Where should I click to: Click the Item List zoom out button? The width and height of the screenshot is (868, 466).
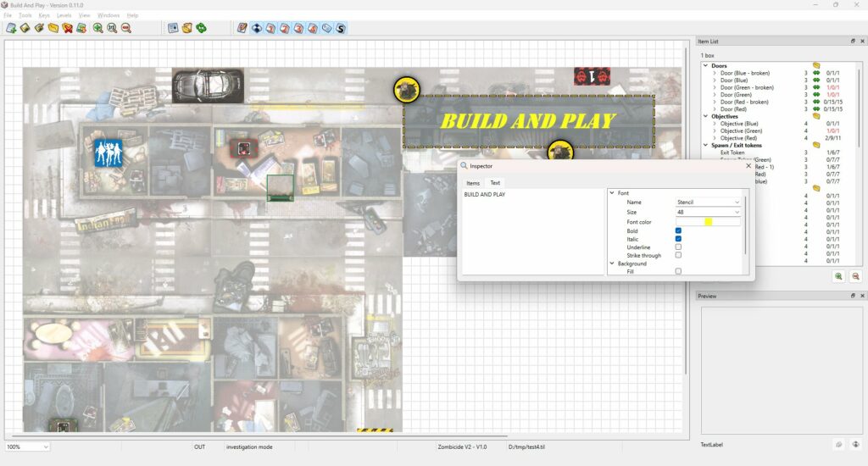tap(855, 276)
